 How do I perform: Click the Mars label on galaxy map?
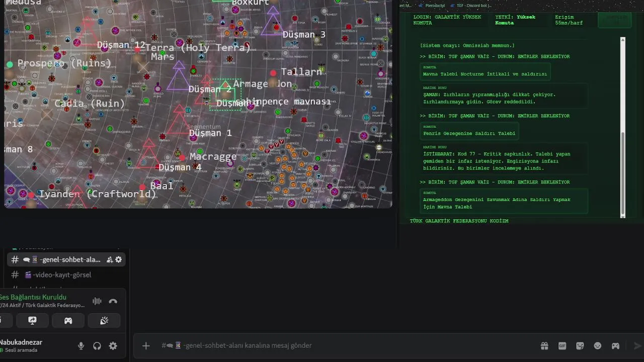pos(163,57)
